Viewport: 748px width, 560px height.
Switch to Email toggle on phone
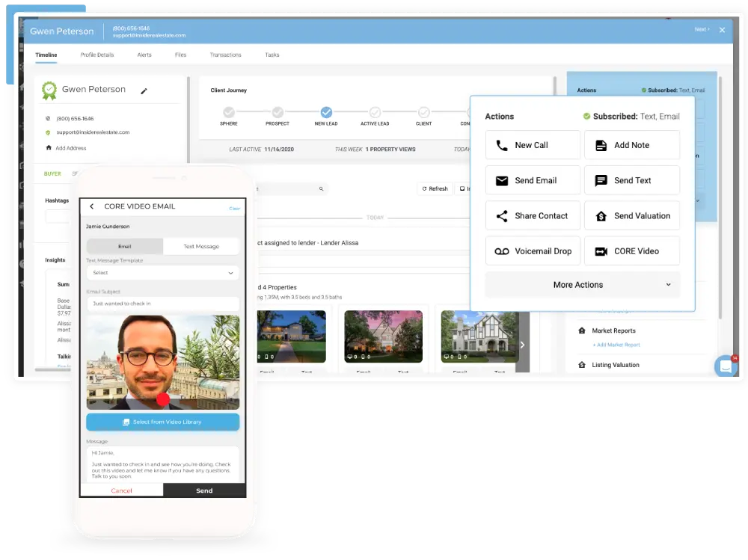click(x=124, y=246)
